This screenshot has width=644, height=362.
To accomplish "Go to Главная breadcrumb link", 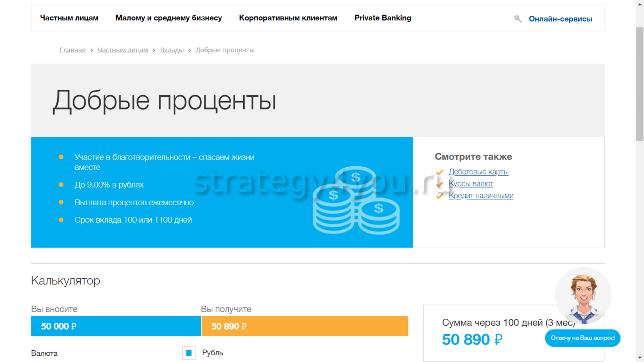I will pyautogui.click(x=73, y=50).
